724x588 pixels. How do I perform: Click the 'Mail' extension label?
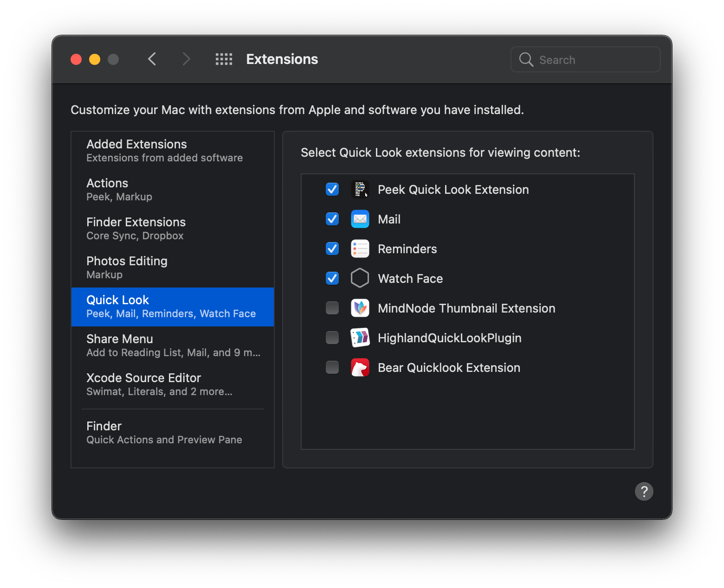point(389,219)
